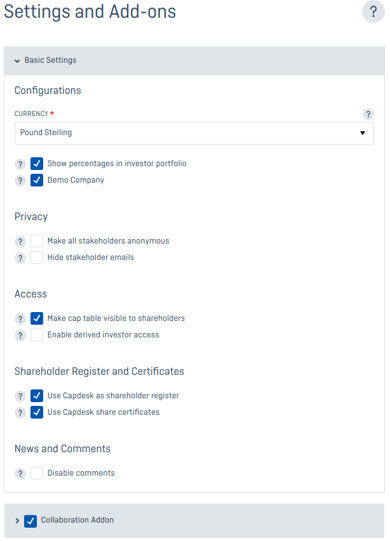Click the Basic Settings header label
The width and height of the screenshot is (390, 541).
(50, 60)
